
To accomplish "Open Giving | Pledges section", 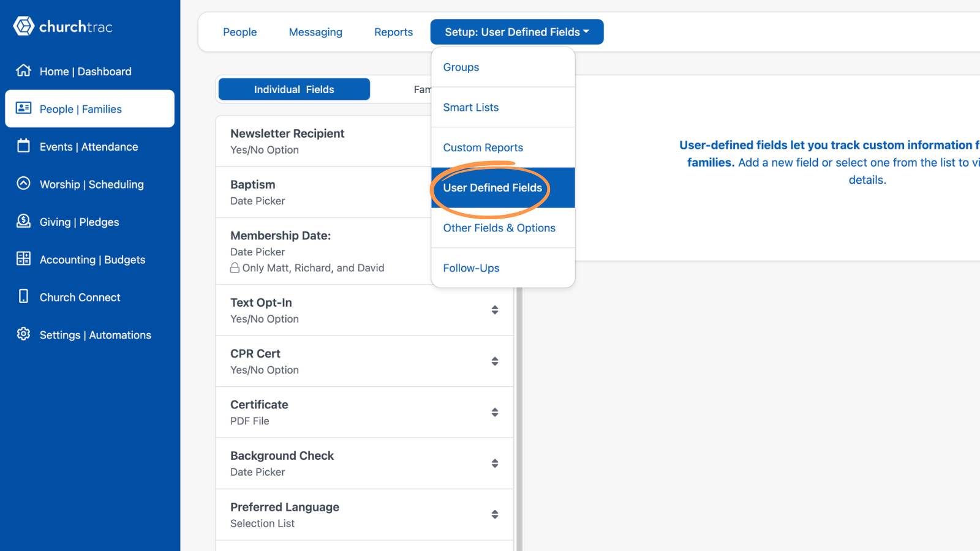I will (x=89, y=222).
